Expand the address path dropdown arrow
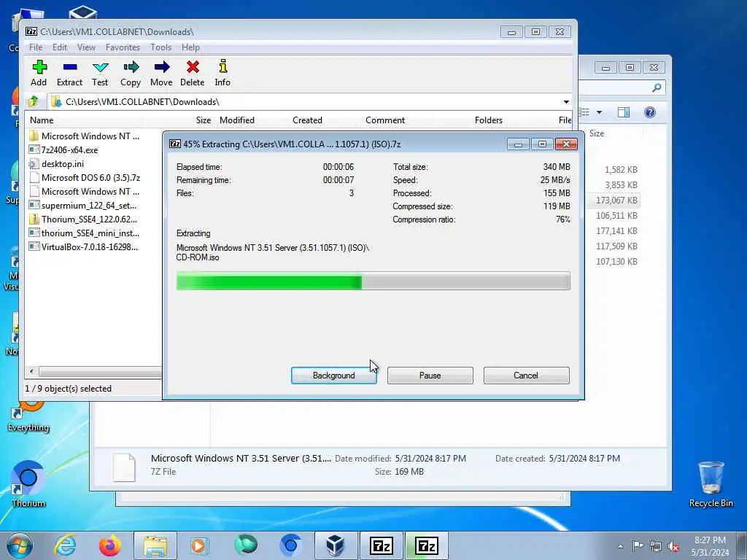747x560 pixels. tap(566, 102)
